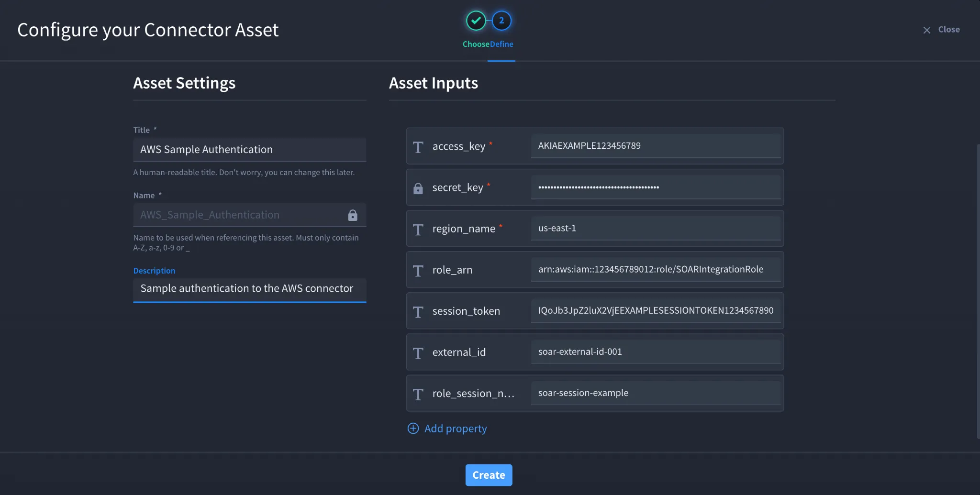
Task: Click the 'Configure your Connector Asset' title
Action: 148,30
